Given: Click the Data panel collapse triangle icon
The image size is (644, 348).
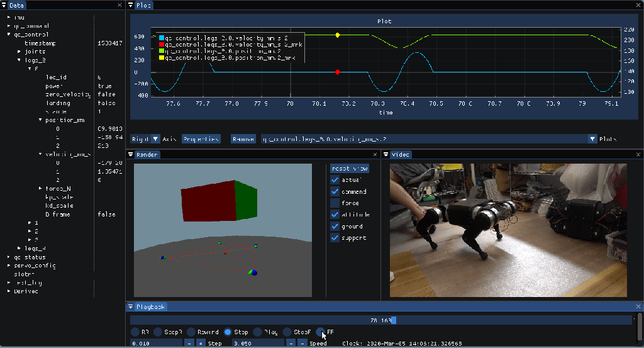Looking at the screenshot, I should [4, 5].
